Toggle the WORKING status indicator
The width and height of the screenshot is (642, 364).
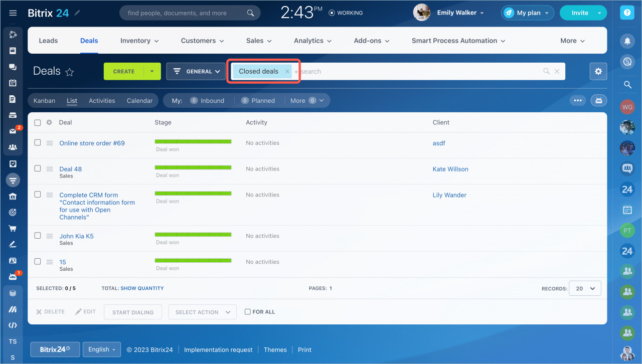346,13
